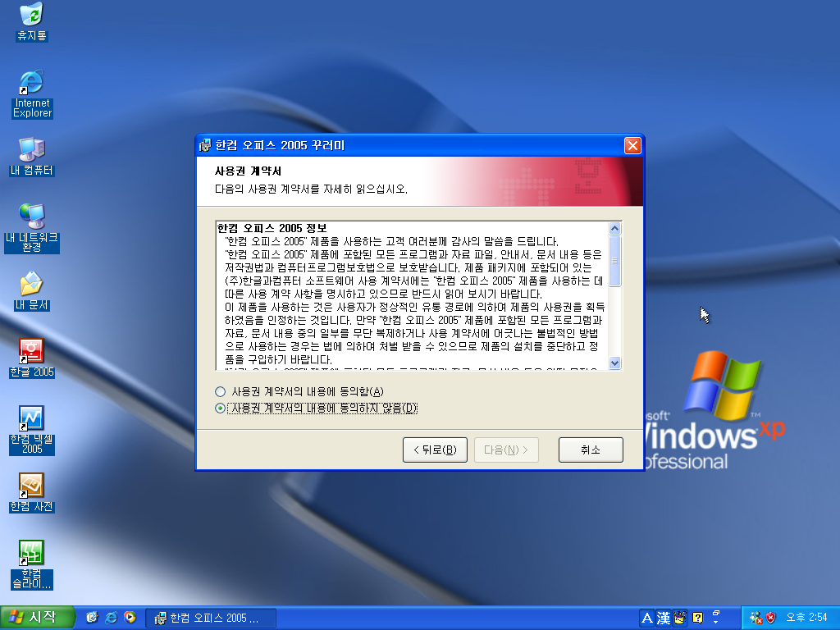Click the '사용권 계약서' dialog header text
840x630 pixels.
coord(248,171)
